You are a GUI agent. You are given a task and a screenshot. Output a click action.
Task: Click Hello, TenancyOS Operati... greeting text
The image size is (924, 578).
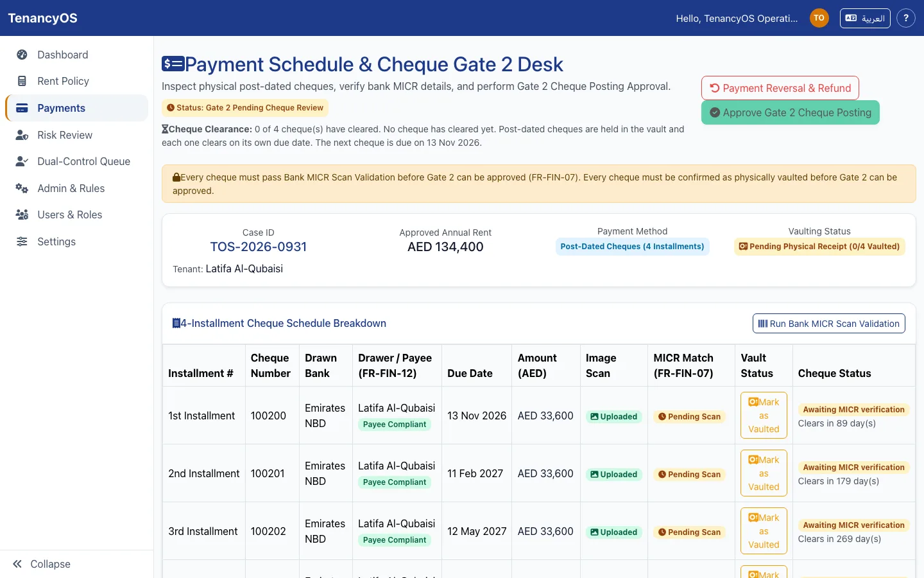[x=737, y=18]
